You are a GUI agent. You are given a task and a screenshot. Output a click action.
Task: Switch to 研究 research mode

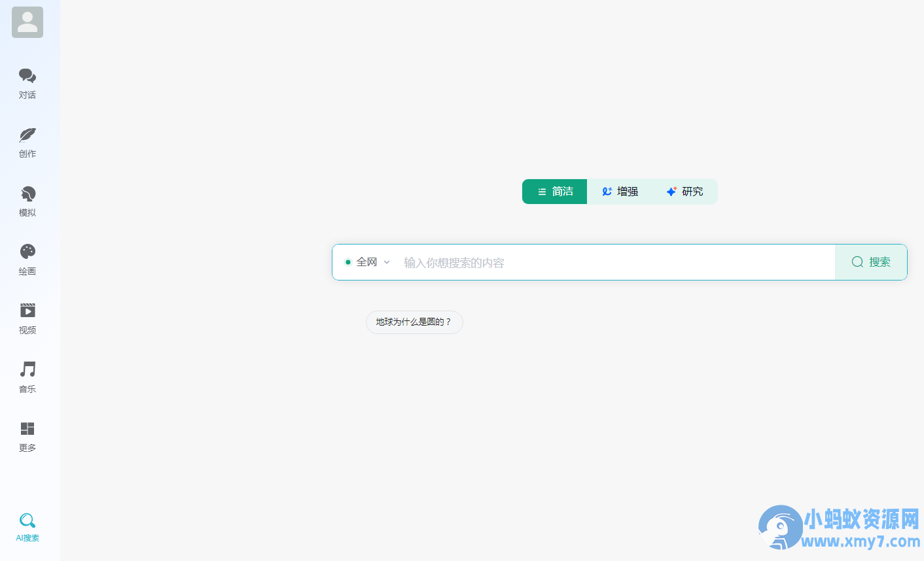click(x=685, y=192)
